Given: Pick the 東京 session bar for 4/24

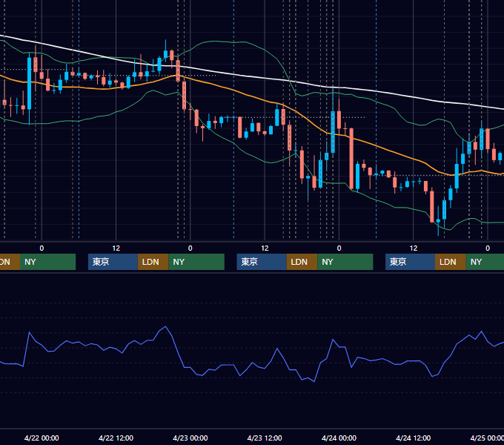Looking at the screenshot, I should coord(410,262).
